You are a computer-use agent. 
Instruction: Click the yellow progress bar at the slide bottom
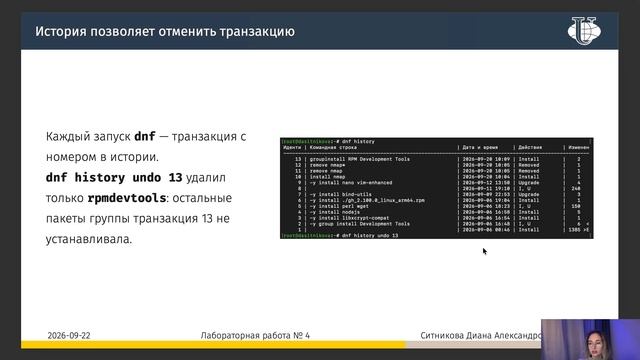click(x=214, y=345)
